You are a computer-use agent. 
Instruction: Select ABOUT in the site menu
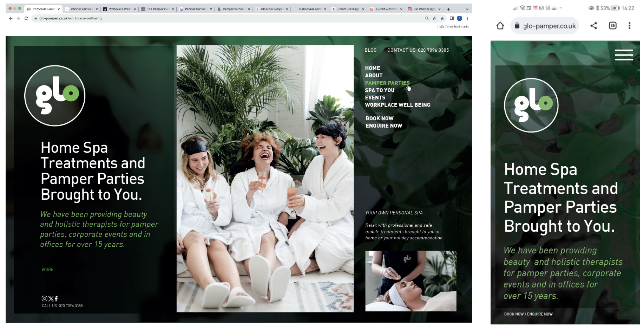point(374,76)
